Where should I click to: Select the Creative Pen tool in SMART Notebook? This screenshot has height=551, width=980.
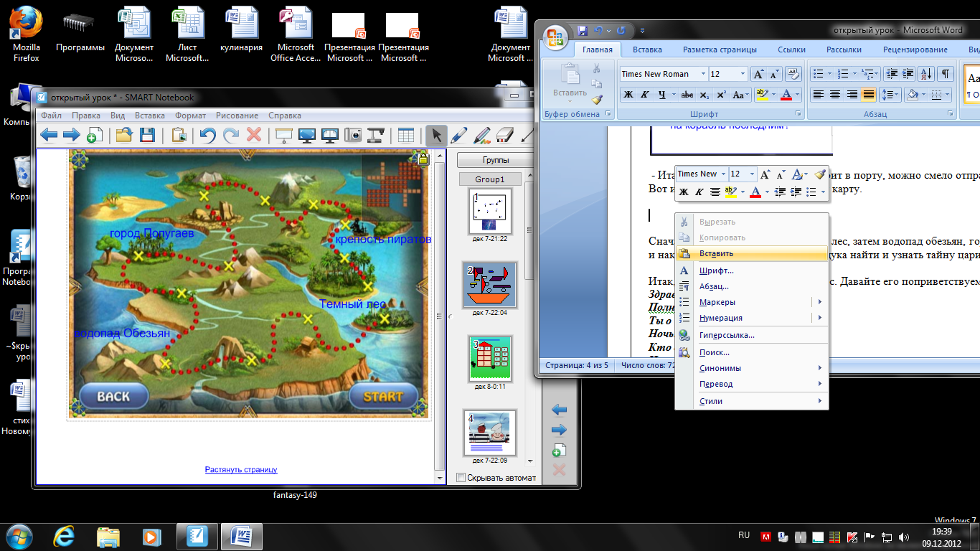point(482,135)
